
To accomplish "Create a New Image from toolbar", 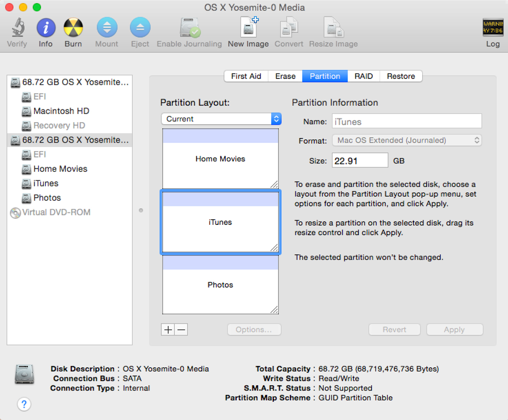I will 249,27.
